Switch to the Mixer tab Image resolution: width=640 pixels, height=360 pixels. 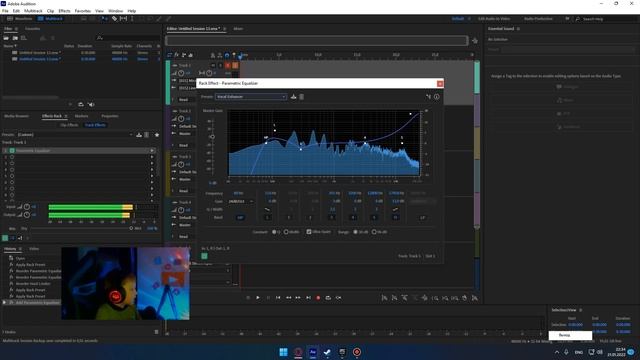pyautogui.click(x=238, y=29)
